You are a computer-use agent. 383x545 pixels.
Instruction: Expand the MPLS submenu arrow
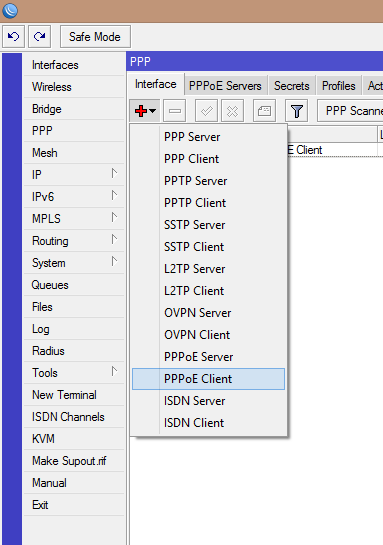pyautogui.click(x=114, y=217)
